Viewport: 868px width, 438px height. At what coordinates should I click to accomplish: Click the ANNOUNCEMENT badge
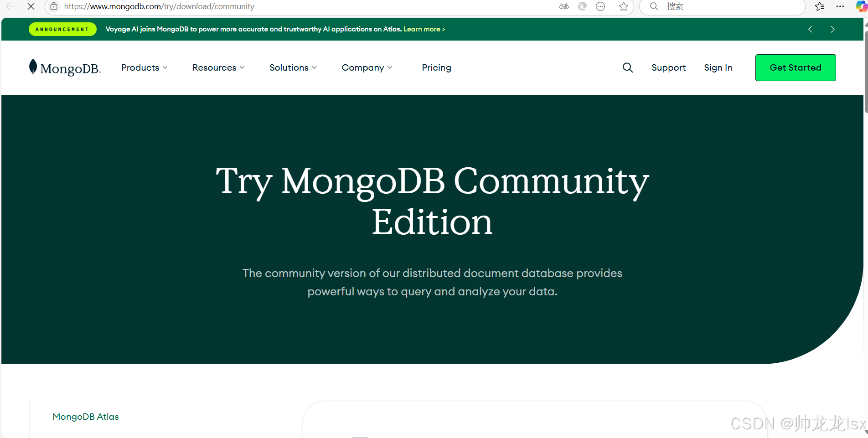pos(62,29)
